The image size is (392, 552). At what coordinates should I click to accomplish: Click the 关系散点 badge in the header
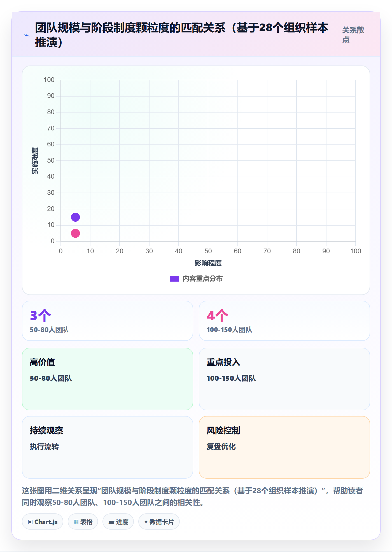(353, 35)
